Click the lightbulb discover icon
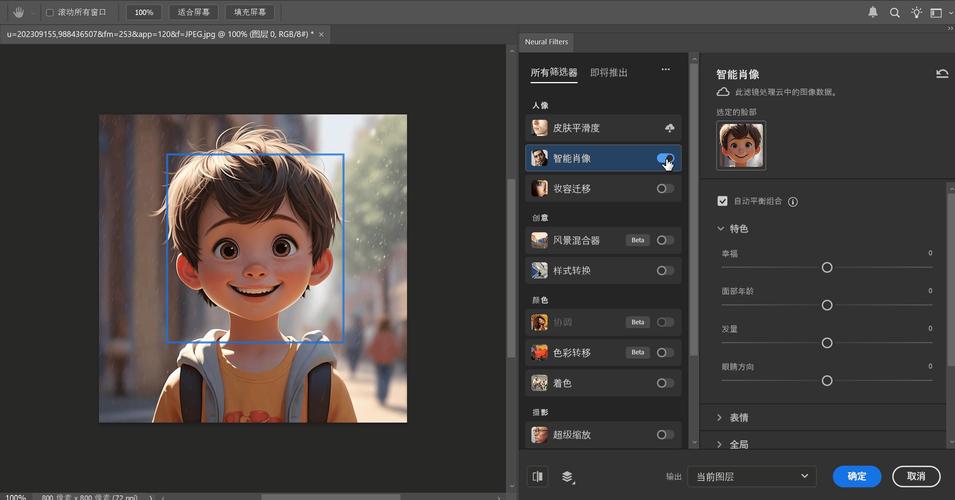 [x=915, y=12]
